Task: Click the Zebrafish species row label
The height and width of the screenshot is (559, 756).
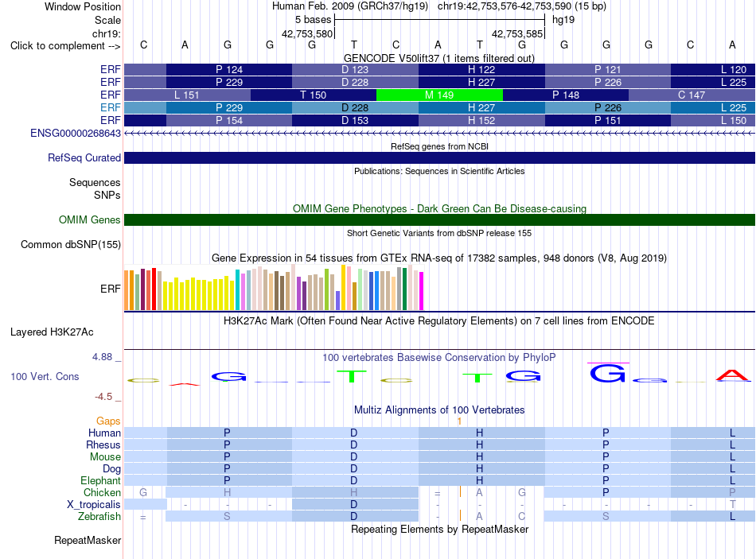Action: click(x=99, y=516)
